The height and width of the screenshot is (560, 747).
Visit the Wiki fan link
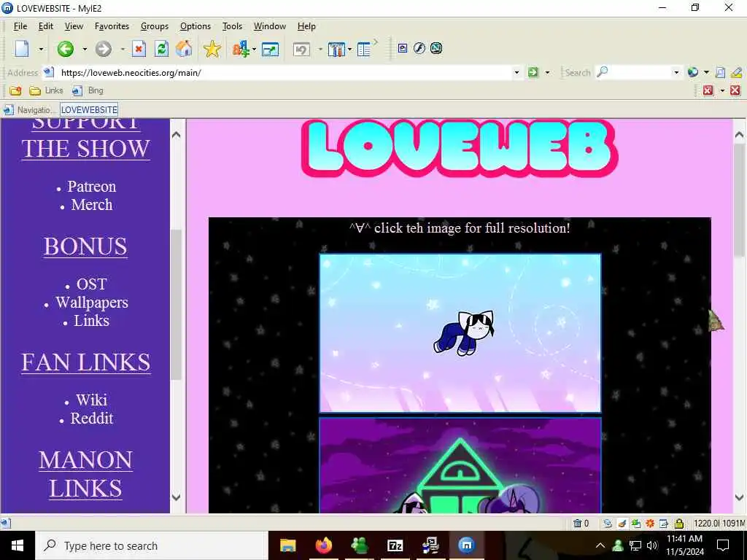[91, 400]
